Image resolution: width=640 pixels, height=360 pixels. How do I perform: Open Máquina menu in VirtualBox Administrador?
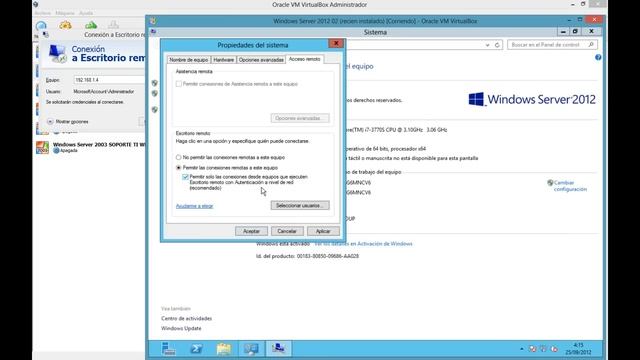tap(65, 13)
